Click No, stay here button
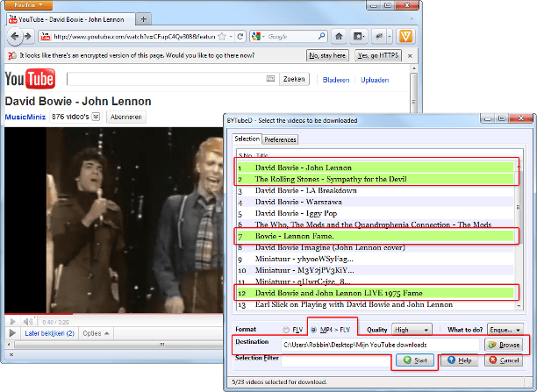The height and width of the screenshot is (392, 537). [x=327, y=55]
